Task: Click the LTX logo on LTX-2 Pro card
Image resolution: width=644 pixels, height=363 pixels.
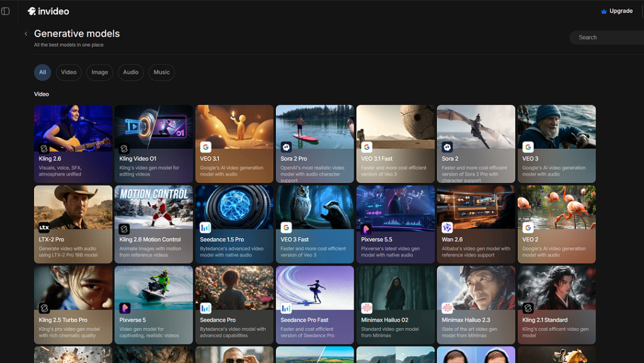Action: [x=44, y=227]
